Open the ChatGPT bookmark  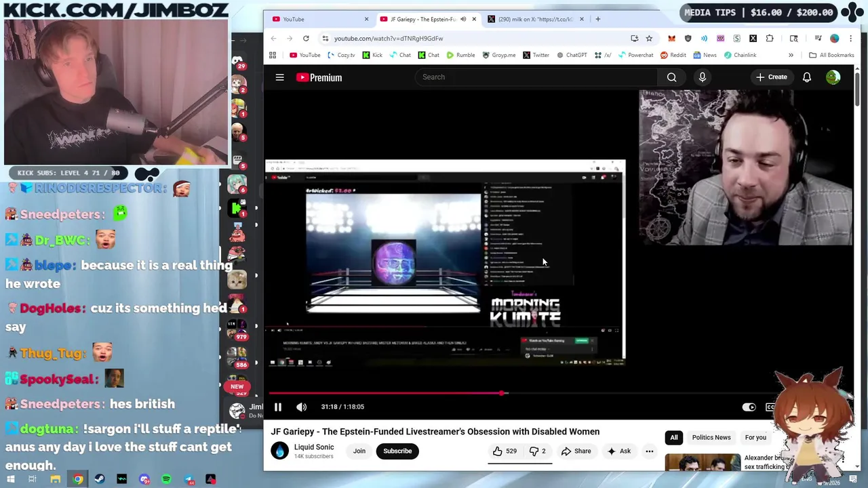[x=572, y=55]
